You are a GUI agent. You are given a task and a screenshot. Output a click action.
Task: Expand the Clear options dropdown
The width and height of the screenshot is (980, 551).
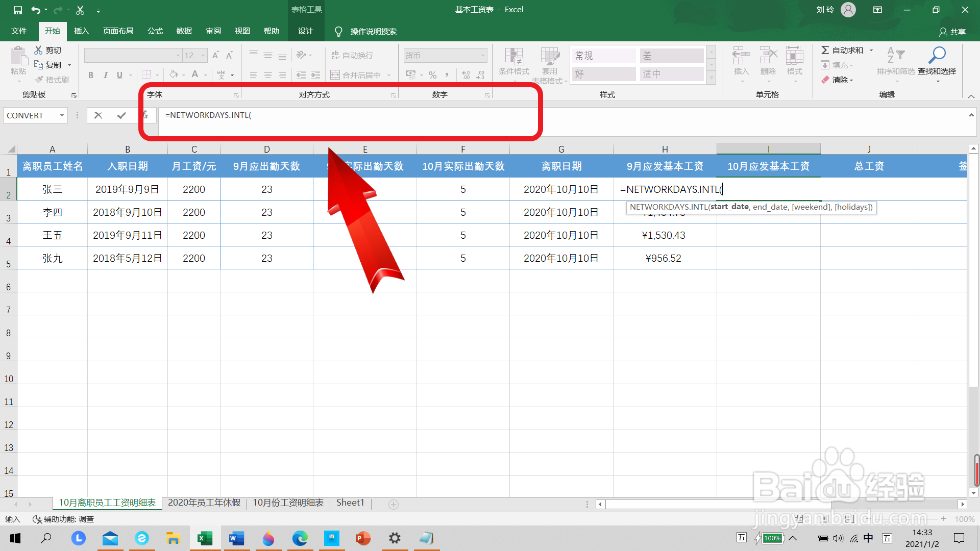tap(851, 80)
